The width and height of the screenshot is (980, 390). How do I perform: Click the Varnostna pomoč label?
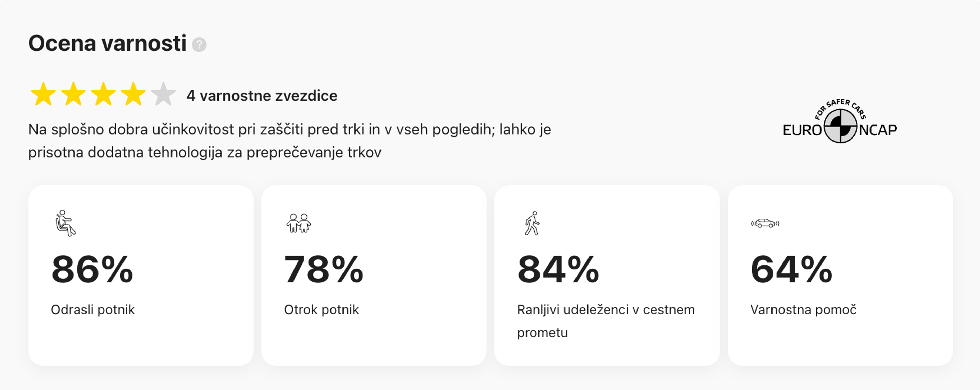coord(803,310)
